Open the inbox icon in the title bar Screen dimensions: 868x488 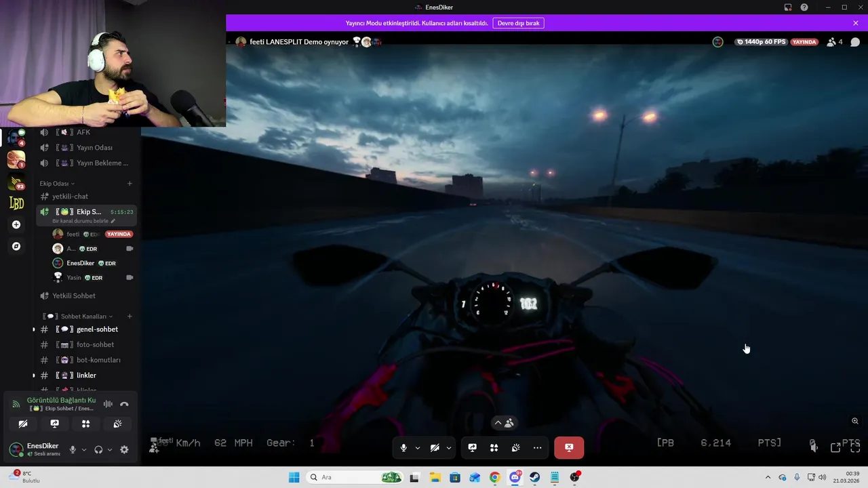788,7
